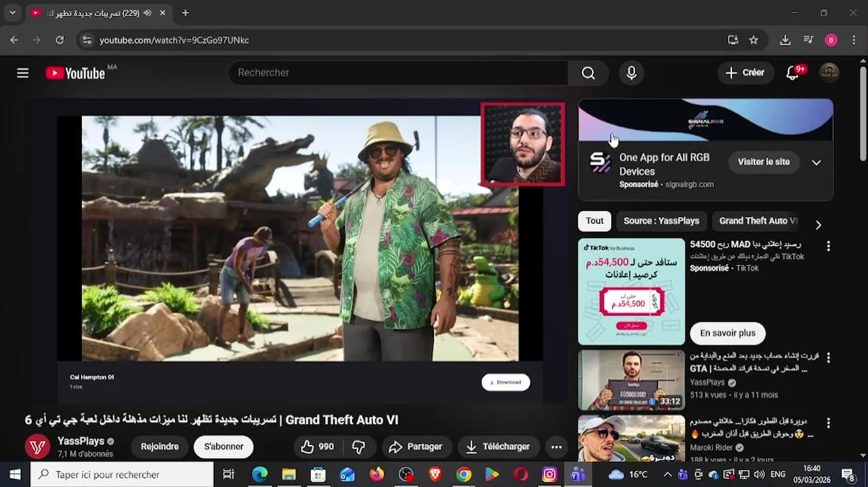Viewport: 868px width, 487px height.
Task: Open the TikTok ad thumbnail
Action: [x=631, y=292]
